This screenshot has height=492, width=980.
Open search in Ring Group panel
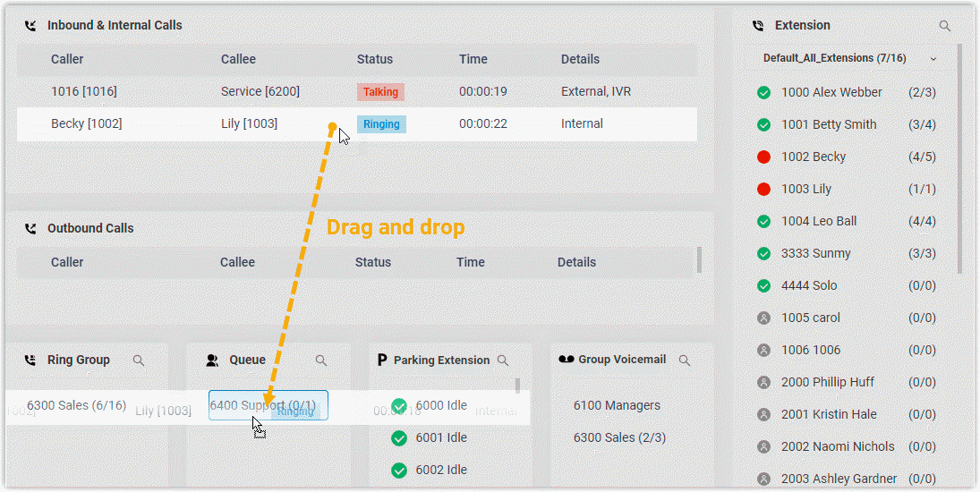point(139,361)
